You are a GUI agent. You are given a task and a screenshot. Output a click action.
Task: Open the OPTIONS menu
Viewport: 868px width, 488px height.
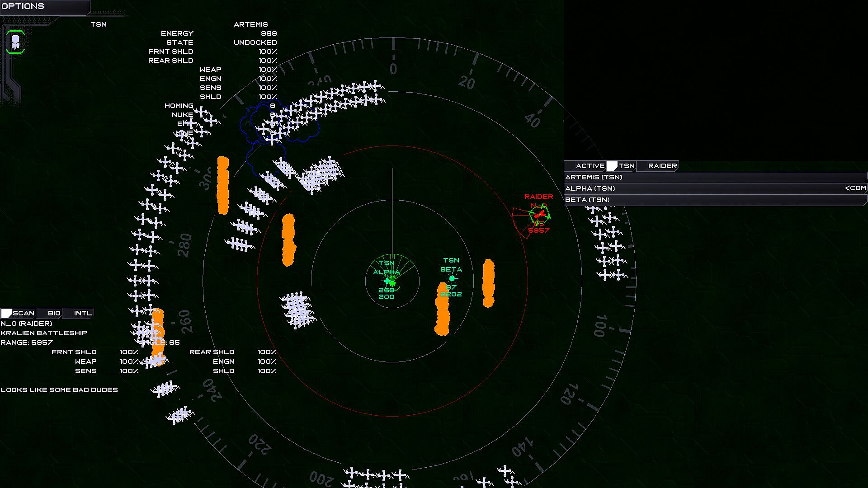[23, 6]
